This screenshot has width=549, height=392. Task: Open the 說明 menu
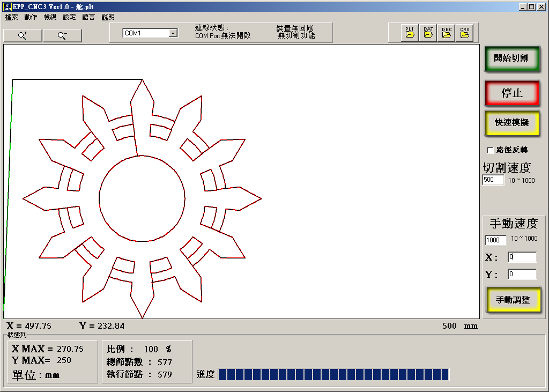[x=108, y=17]
